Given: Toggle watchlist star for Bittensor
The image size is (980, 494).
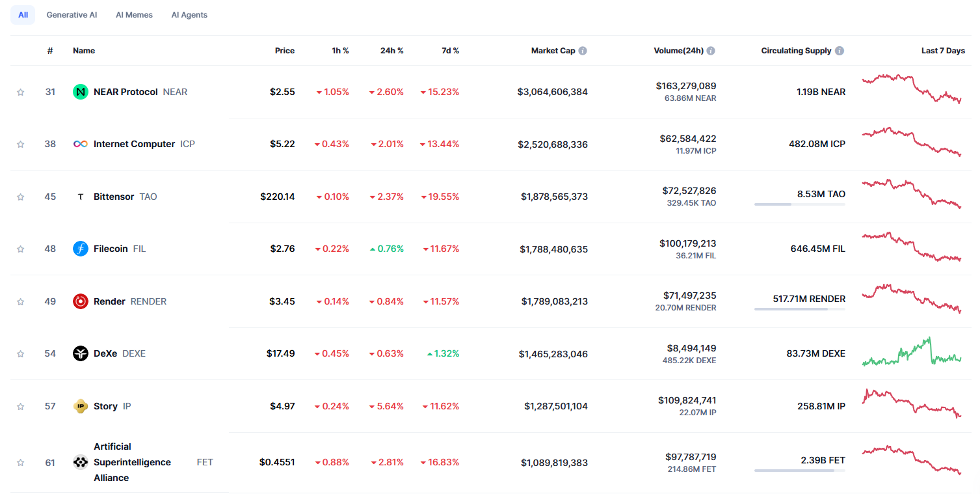Looking at the screenshot, I should [x=20, y=197].
